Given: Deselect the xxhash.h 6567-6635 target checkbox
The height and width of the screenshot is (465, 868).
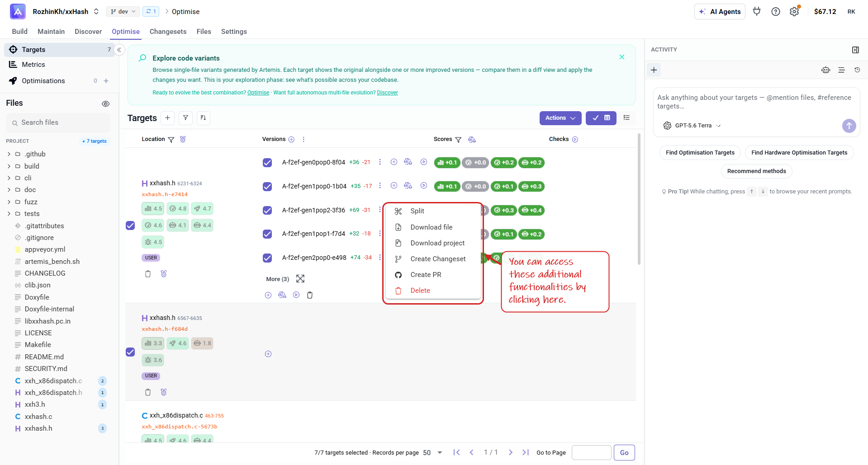Looking at the screenshot, I should click(130, 352).
